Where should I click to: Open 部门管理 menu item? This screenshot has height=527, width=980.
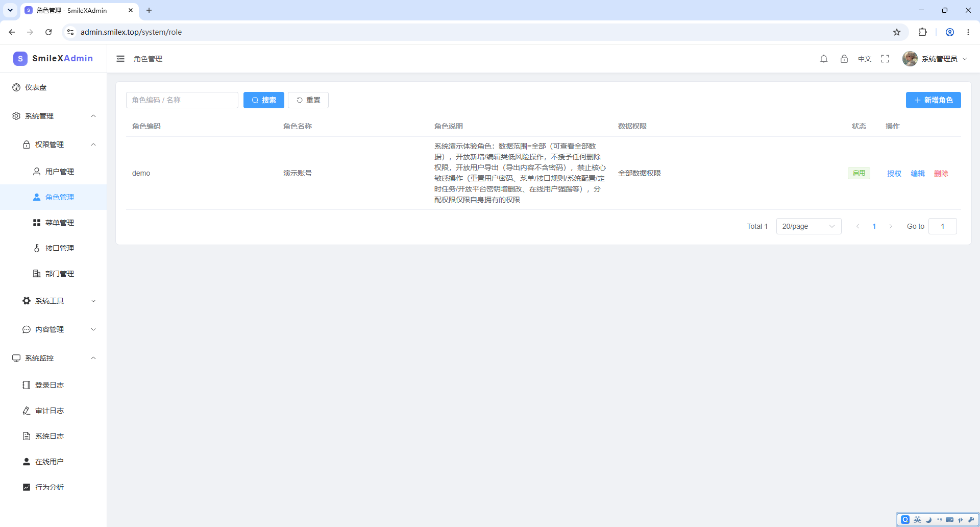click(54, 274)
